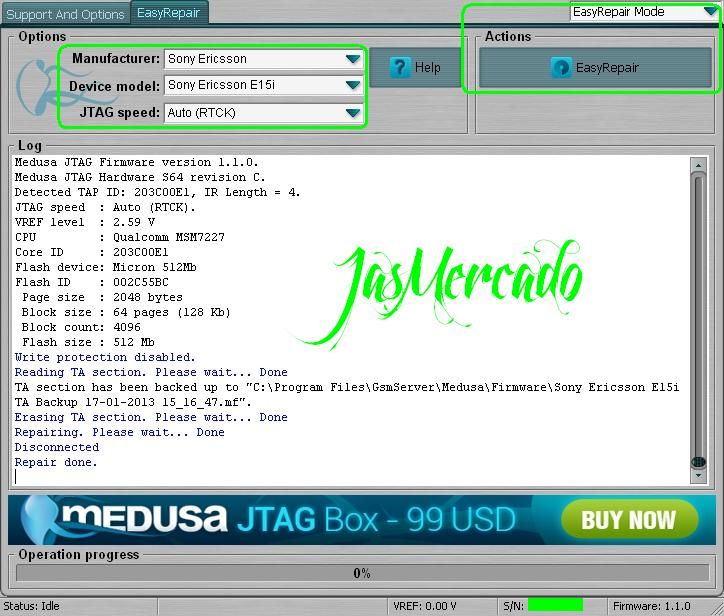Click the Help button

click(416, 67)
